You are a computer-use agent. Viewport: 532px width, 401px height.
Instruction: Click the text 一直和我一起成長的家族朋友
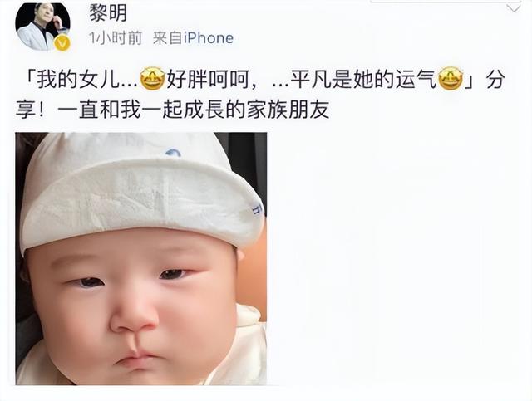click(x=194, y=110)
